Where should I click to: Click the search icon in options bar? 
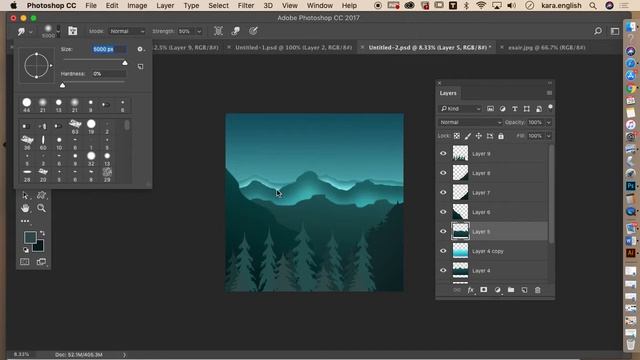coord(598,31)
